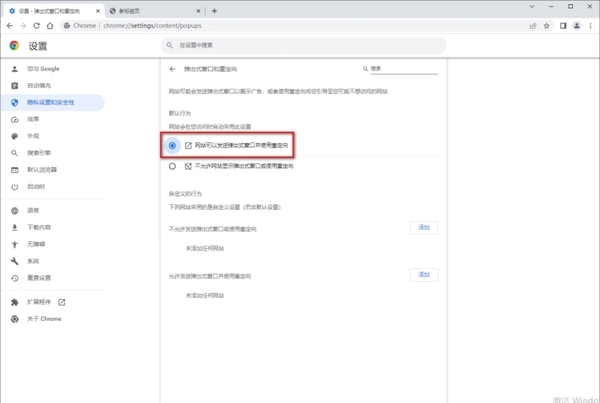Click the 自定义的行为 section heading

click(185, 194)
